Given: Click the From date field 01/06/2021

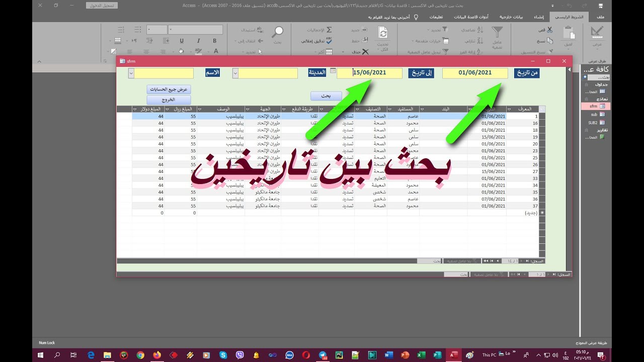Looking at the screenshot, I should (475, 73).
